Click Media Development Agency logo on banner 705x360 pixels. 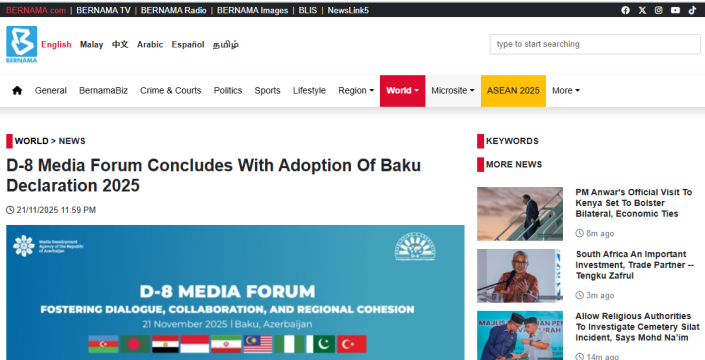48,246
